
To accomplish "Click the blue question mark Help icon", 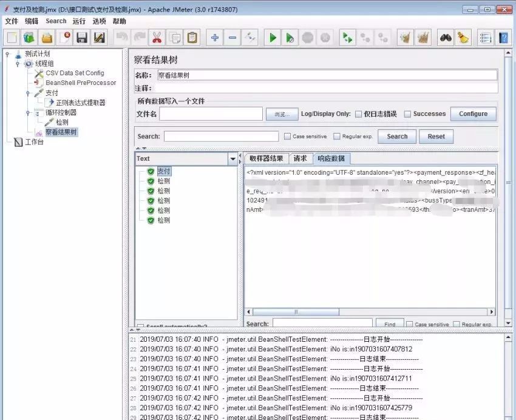I will [503, 38].
